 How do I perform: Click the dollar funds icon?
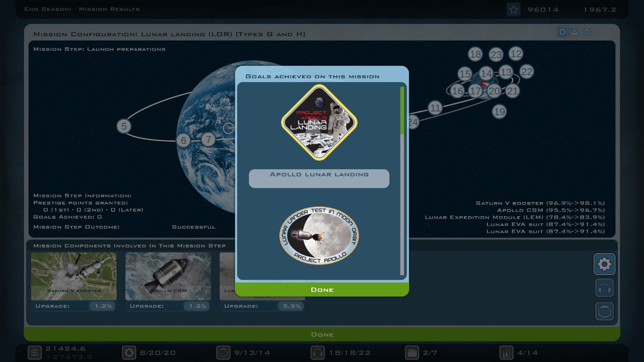click(x=35, y=353)
